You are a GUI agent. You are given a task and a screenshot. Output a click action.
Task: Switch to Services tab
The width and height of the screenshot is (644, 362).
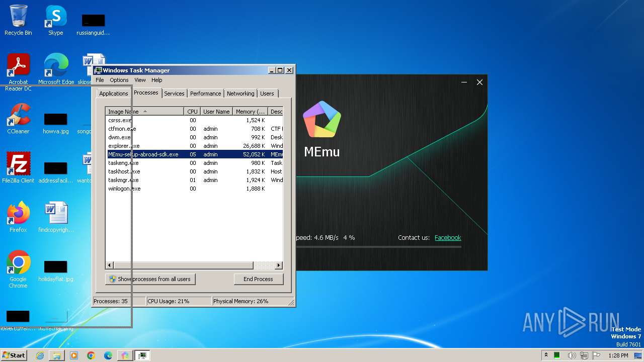coord(174,94)
